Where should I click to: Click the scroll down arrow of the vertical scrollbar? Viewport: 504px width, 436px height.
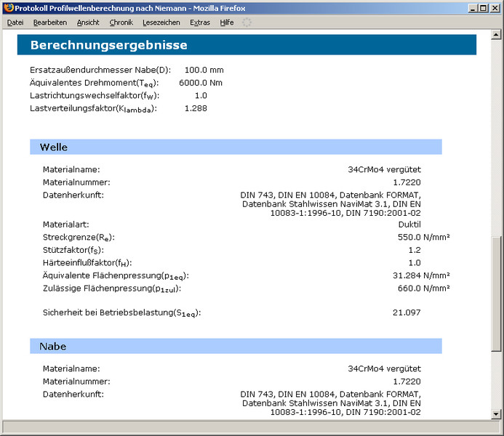click(x=496, y=414)
